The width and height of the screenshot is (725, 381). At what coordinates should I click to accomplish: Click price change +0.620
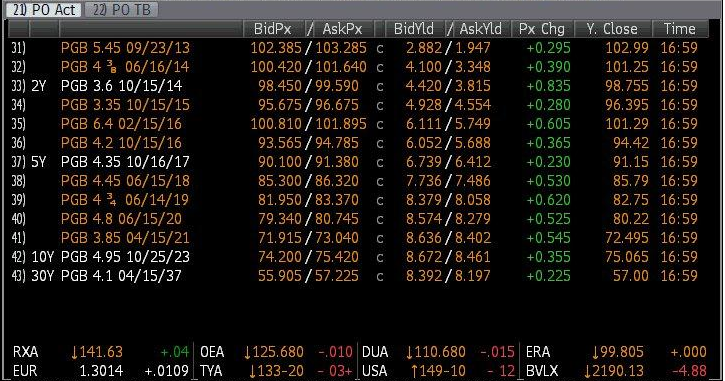(x=549, y=199)
